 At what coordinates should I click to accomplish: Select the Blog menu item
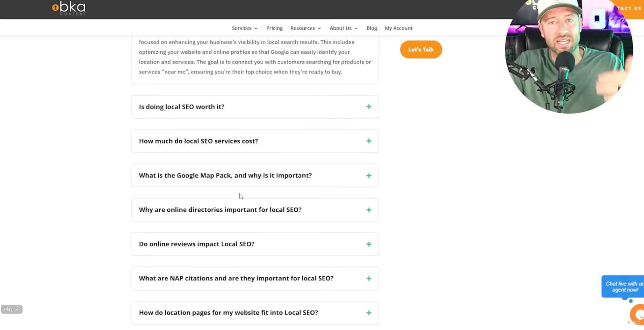pos(371,28)
